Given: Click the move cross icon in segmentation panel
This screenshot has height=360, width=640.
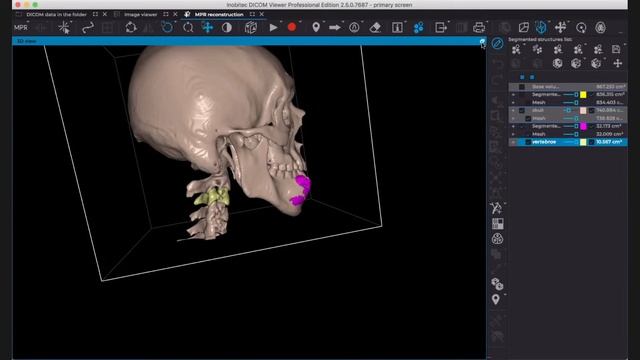Looking at the screenshot, I should (x=618, y=63).
